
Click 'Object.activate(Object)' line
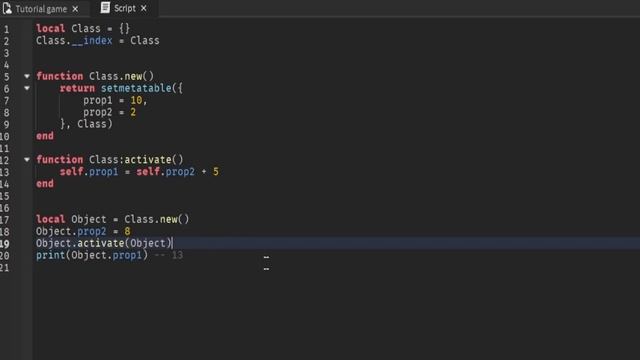[104, 243]
